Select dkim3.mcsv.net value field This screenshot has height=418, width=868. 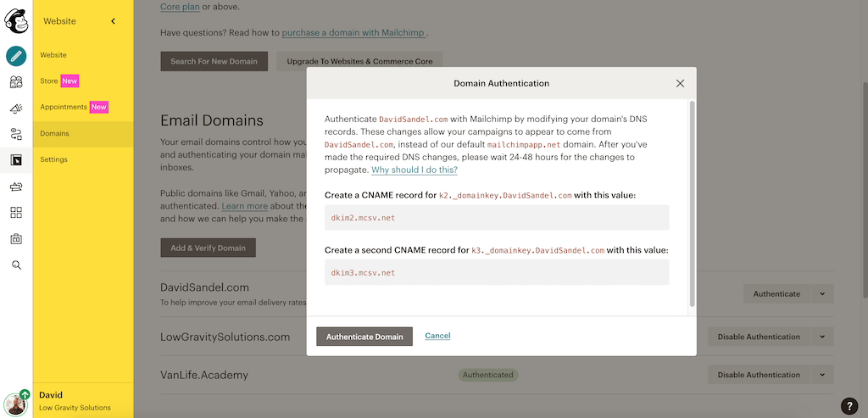497,272
